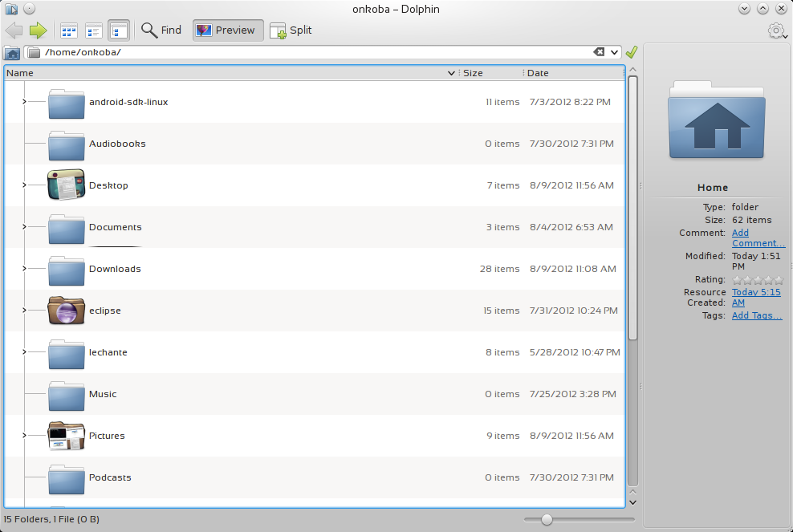This screenshot has height=532, width=793.
Task: Switch to Icons view mode
Action: click(68, 30)
